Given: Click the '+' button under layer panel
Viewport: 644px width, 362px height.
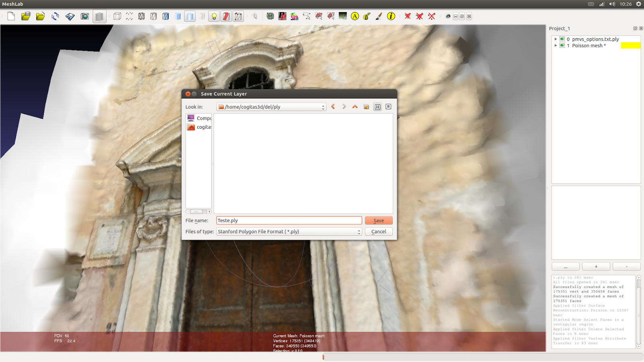Looking at the screenshot, I should click(596, 267).
